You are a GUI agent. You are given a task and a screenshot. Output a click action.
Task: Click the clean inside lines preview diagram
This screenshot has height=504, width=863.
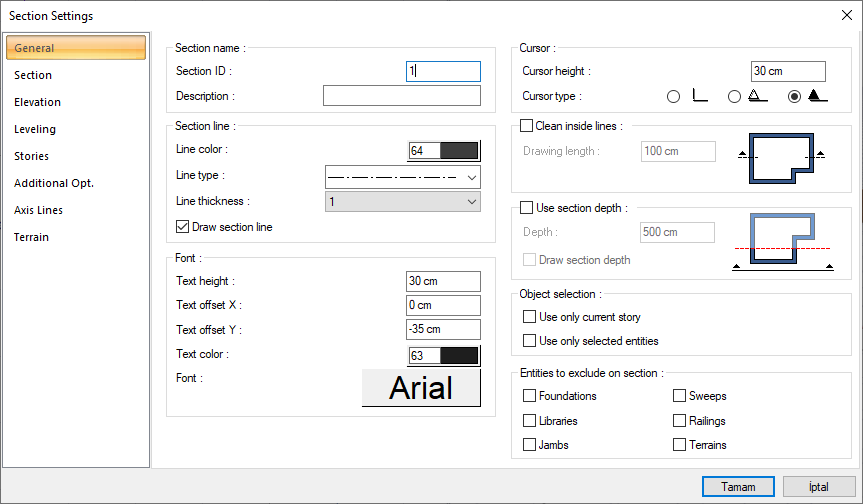(x=779, y=157)
